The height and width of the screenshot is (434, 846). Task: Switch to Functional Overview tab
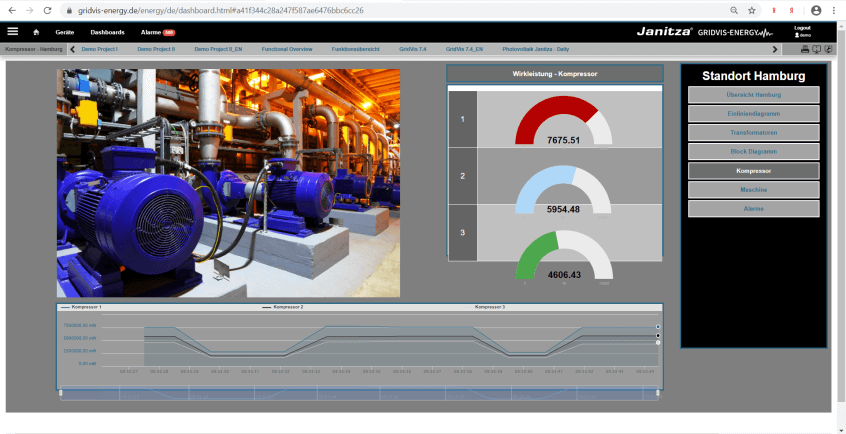point(286,49)
